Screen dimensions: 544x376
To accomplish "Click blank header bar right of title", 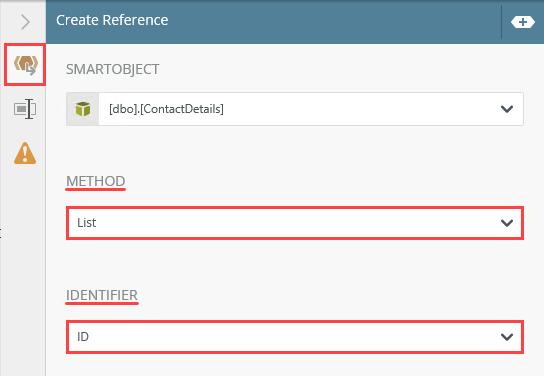I will [333, 22].
